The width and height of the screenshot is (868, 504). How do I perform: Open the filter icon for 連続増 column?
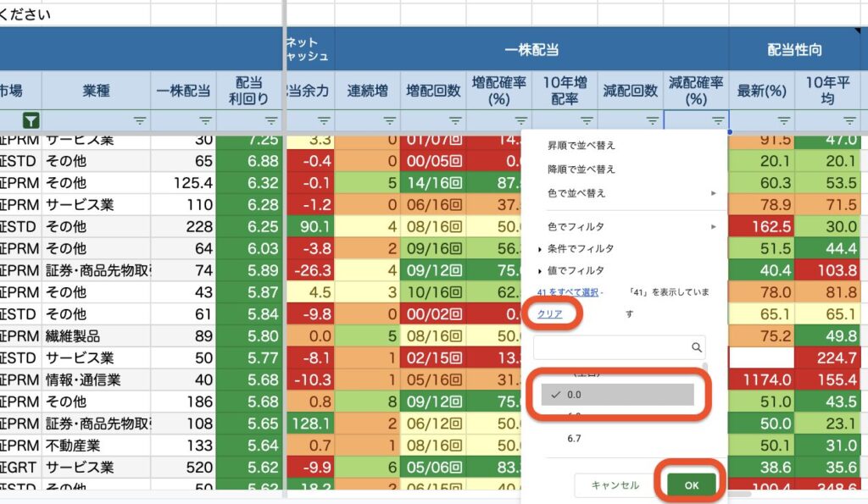pyautogui.click(x=390, y=121)
